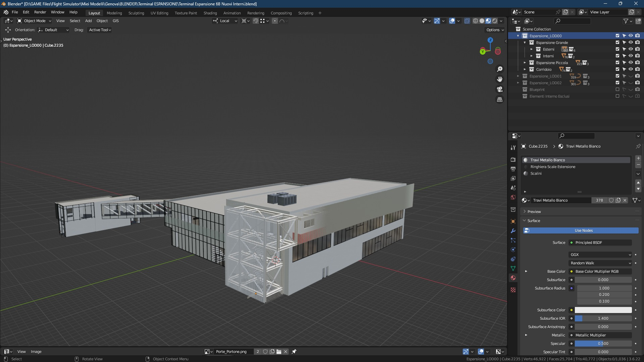
Task: Disable rendering for the Esterni collection
Action: coord(637,49)
